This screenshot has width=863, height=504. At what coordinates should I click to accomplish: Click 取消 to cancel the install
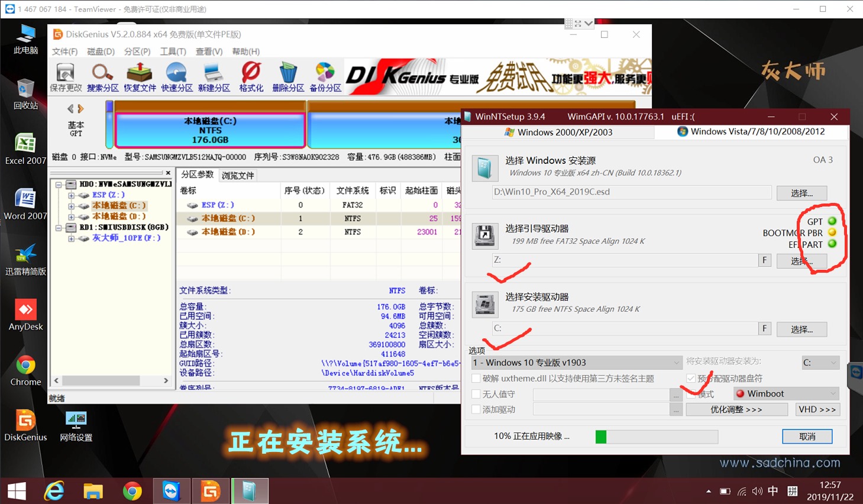click(x=807, y=437)
